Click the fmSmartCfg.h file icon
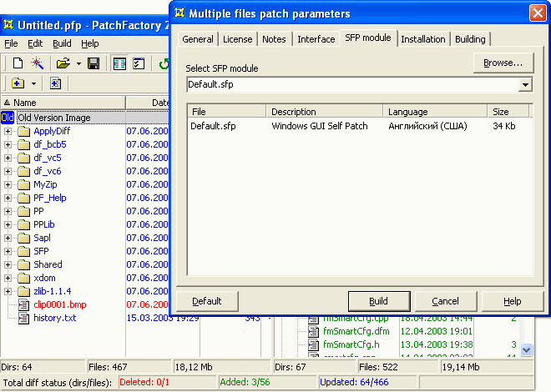 313,344
